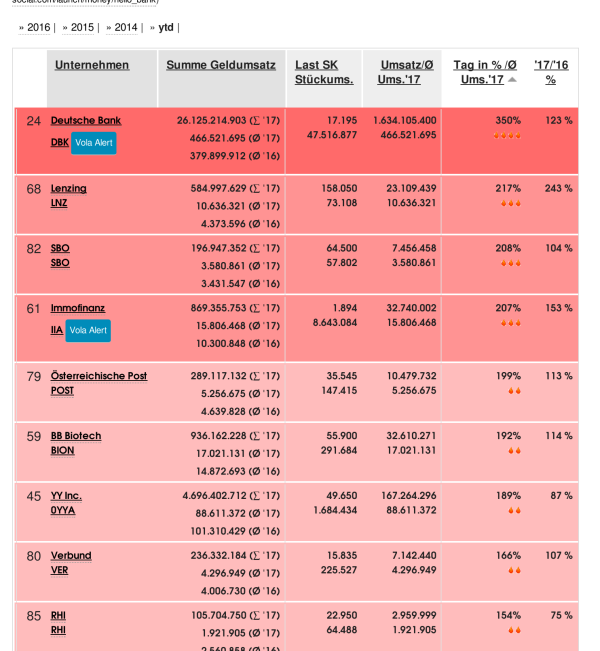The height and width of the screenshot is (651, 600).
Task: Click the flame icons under BB Biotech 192%
Action: pyautogui.click(x=514, y=451)
